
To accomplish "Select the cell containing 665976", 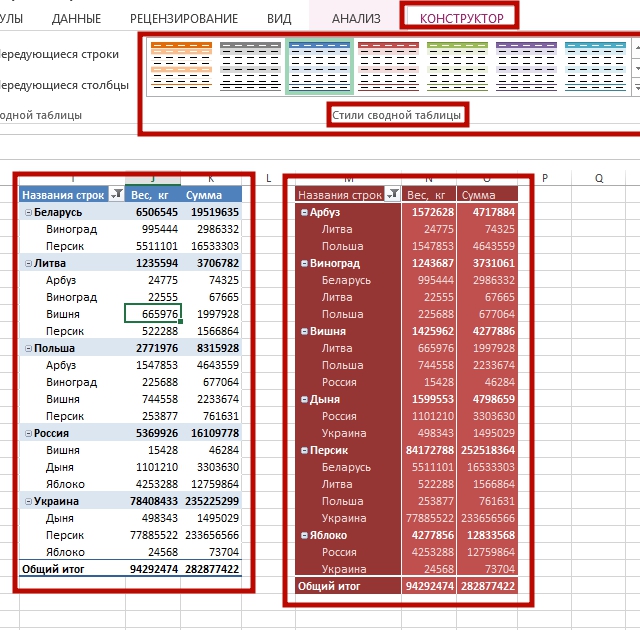I will point(151,314).
